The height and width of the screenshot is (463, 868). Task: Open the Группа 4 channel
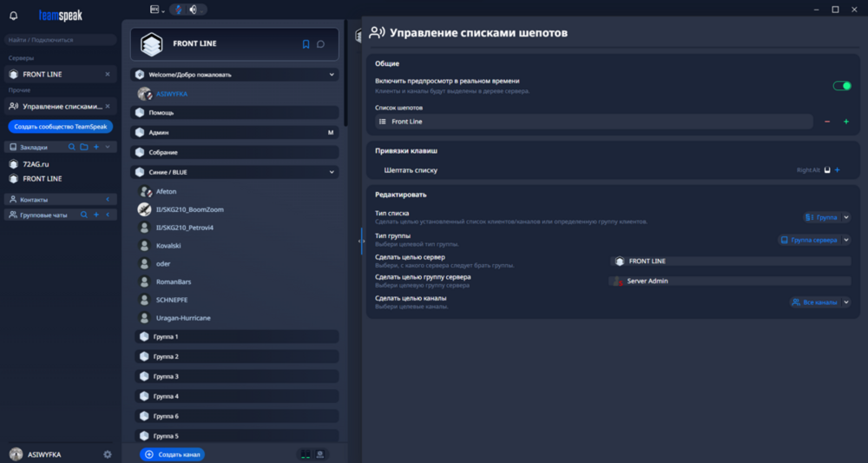(x=237, y=396)
